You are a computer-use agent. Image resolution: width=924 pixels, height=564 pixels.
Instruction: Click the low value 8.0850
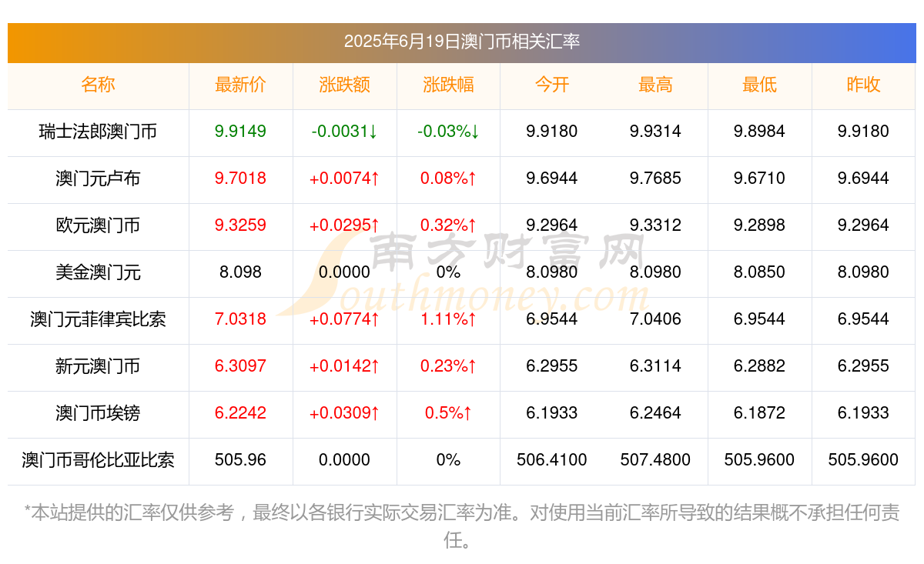[759, 272]
